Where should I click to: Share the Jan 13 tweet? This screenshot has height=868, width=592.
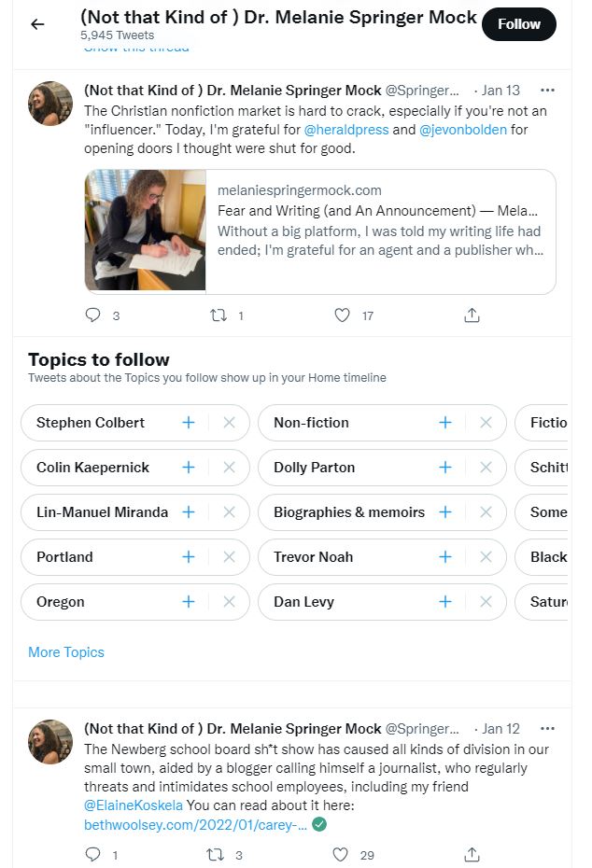(472, 315)
